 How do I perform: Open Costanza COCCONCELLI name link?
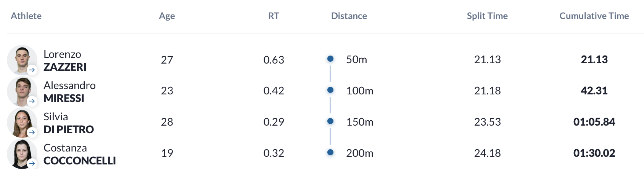pos(80,154)
